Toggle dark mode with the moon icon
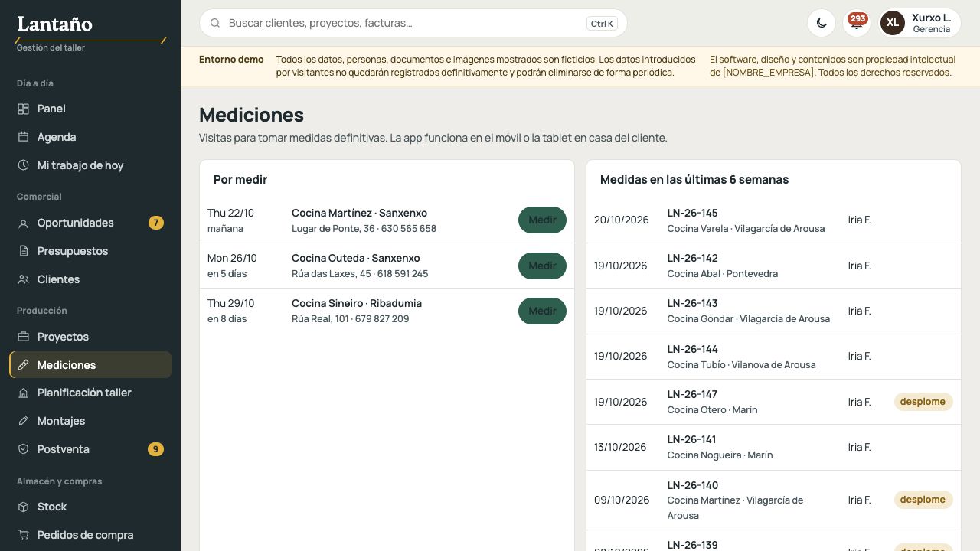The image size is (980, 551). click(822, 23)
